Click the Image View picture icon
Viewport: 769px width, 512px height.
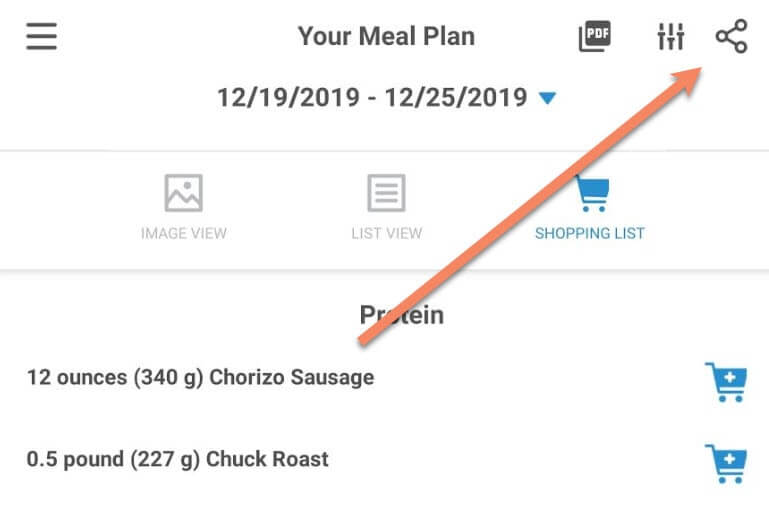coord(184,193)
